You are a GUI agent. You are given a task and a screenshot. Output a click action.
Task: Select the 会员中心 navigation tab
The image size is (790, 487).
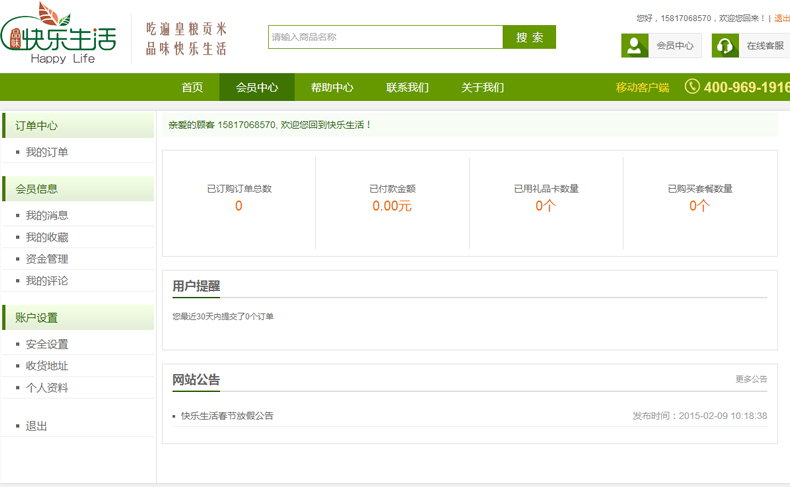pyautogui.click(x=257, y=88)
